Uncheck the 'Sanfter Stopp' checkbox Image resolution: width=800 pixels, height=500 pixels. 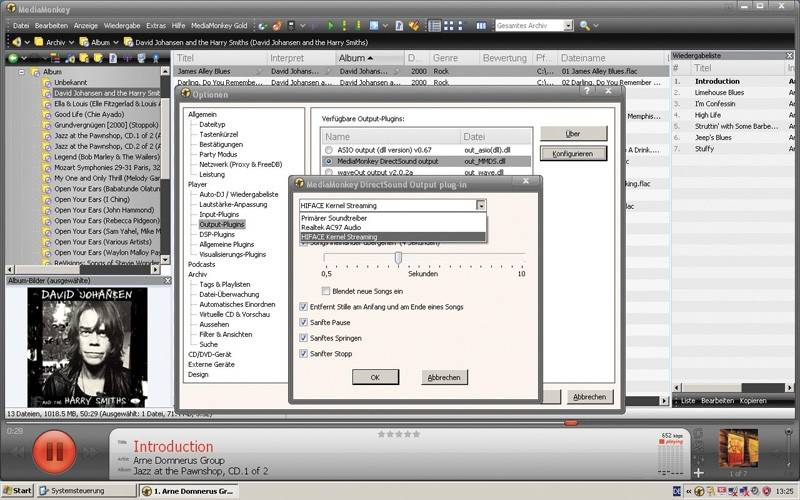click(304, 353)
